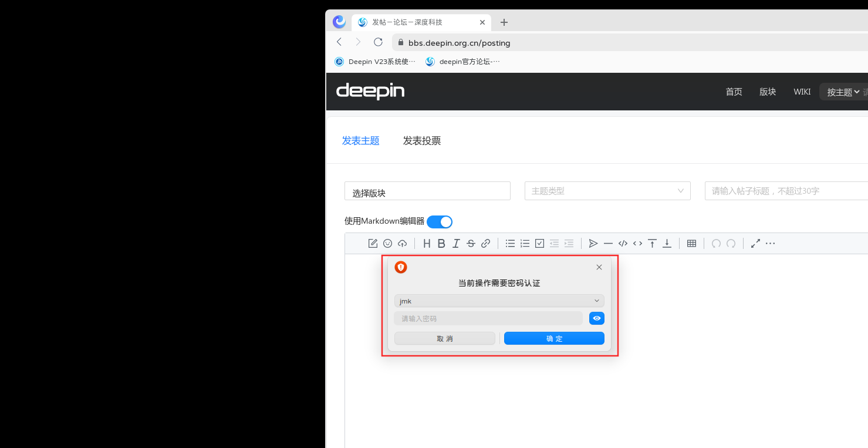Open the emoji picker in editor toolbar
The image size is (868, 448).
[x=387, y=243]
